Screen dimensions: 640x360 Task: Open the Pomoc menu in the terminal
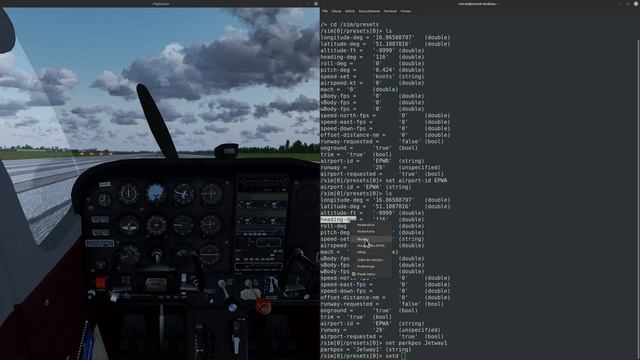(x=405, y=11)
